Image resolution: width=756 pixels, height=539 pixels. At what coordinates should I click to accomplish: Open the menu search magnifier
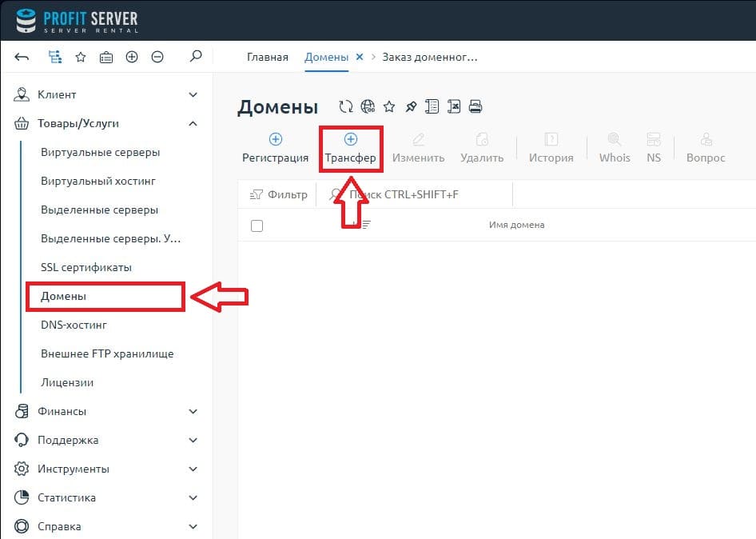[195, 56]
